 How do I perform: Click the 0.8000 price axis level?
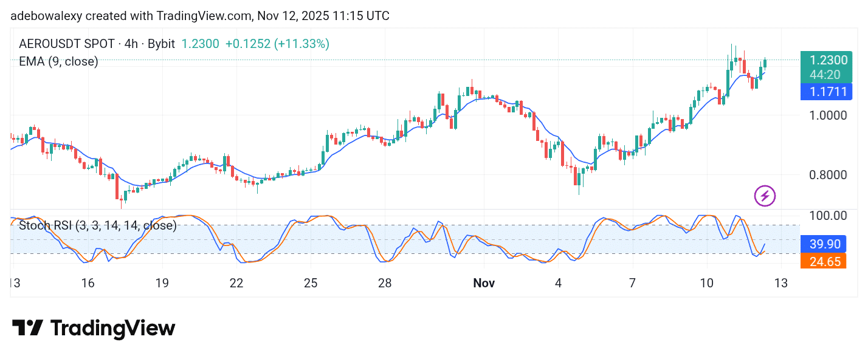[x=828, y=175]
